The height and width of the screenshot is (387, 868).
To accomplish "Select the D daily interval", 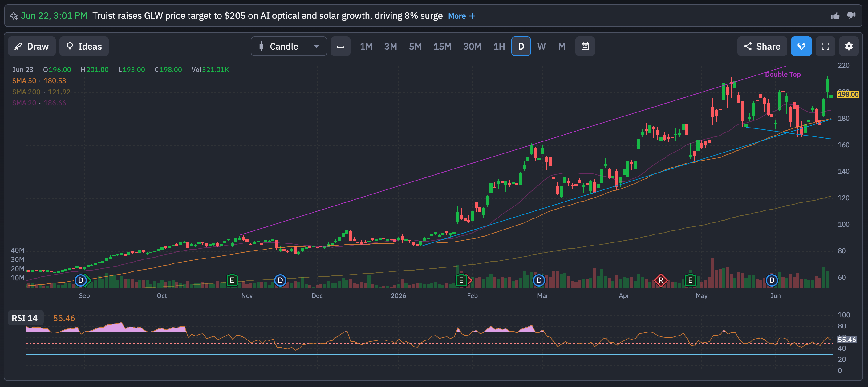I will click(521, 46).
